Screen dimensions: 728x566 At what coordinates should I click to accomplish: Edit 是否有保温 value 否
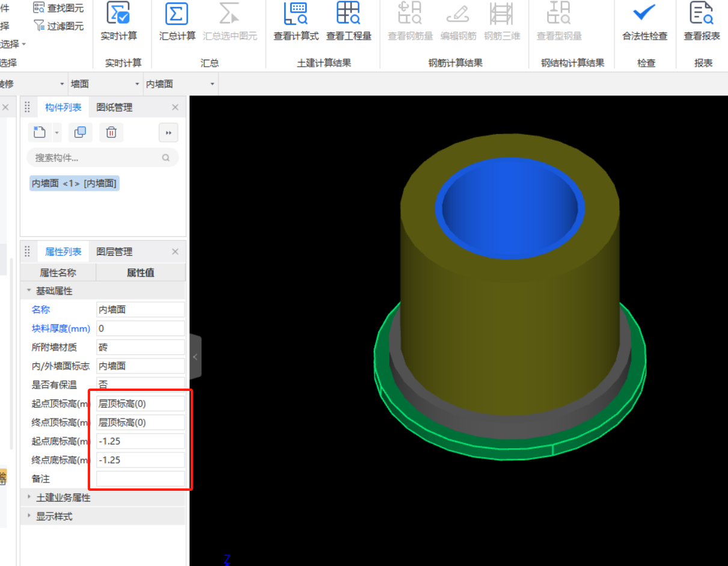coord(141,384)
